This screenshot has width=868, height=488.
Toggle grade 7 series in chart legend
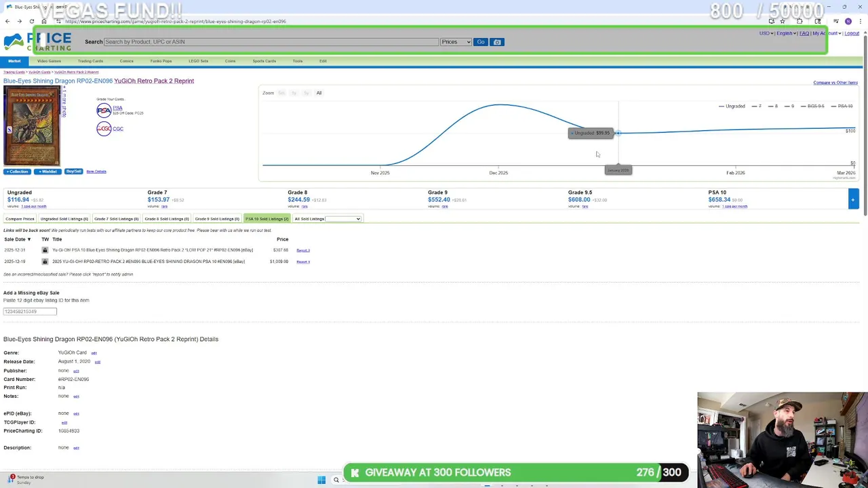[x=755, y=106]
